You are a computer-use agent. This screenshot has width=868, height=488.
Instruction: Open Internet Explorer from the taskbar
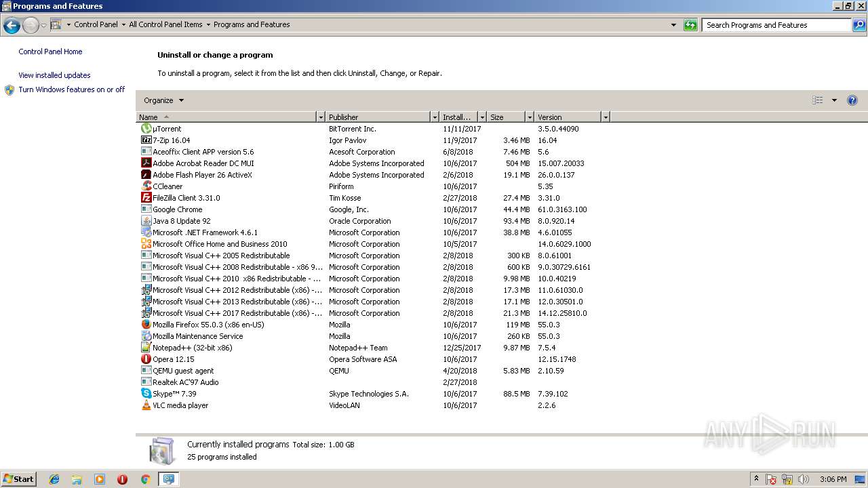point(54,479)
